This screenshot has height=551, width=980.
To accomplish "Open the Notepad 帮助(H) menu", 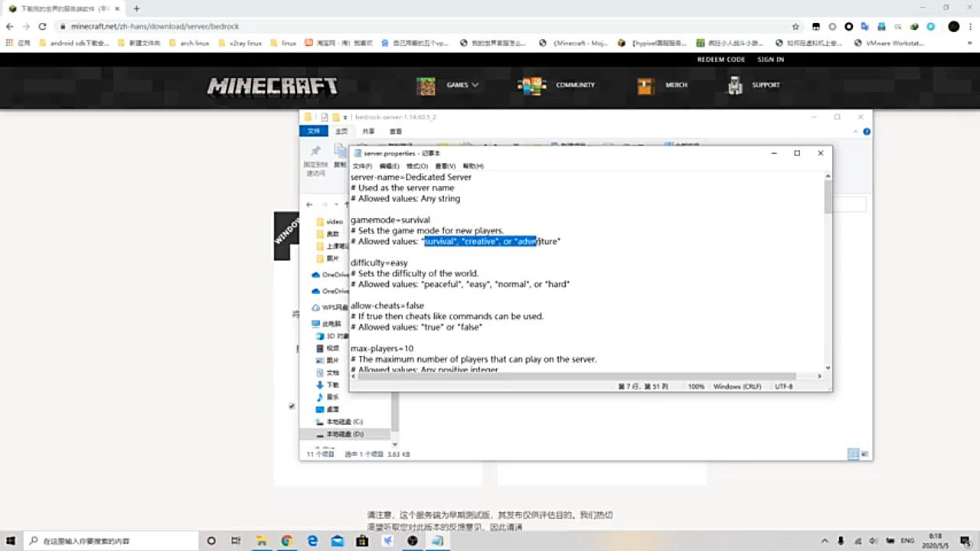I will (473, 166).
